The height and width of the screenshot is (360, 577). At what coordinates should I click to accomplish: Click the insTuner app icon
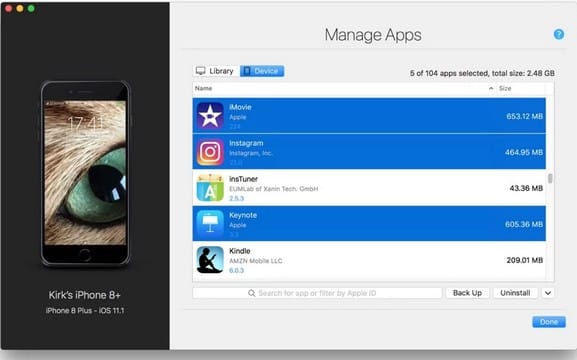click(x=210, y=188)
